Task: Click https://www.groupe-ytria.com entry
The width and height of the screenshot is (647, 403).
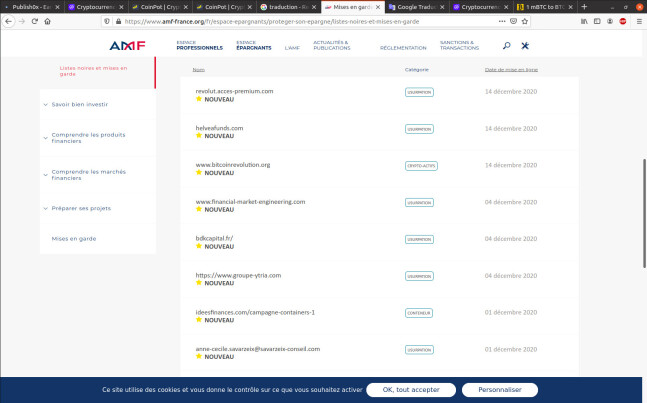Action: click(238, 276)
